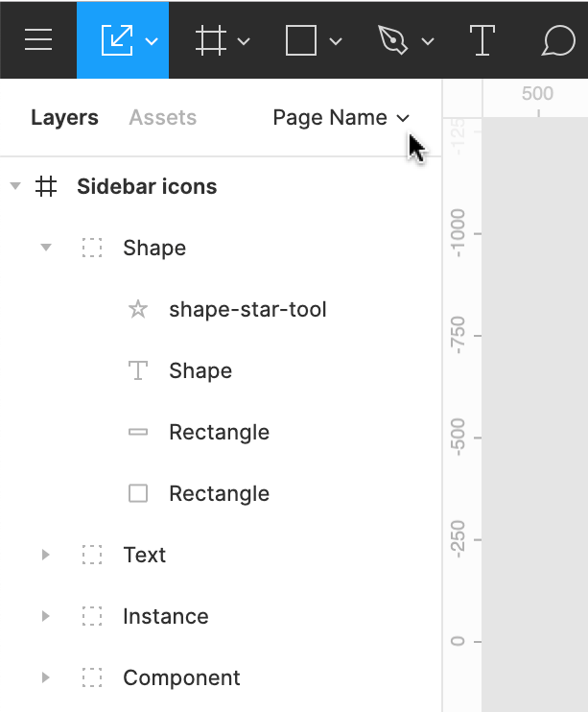Open Pen tool dropdown chevron
Viewport: 588px width, 712px height.
point(428,41)
